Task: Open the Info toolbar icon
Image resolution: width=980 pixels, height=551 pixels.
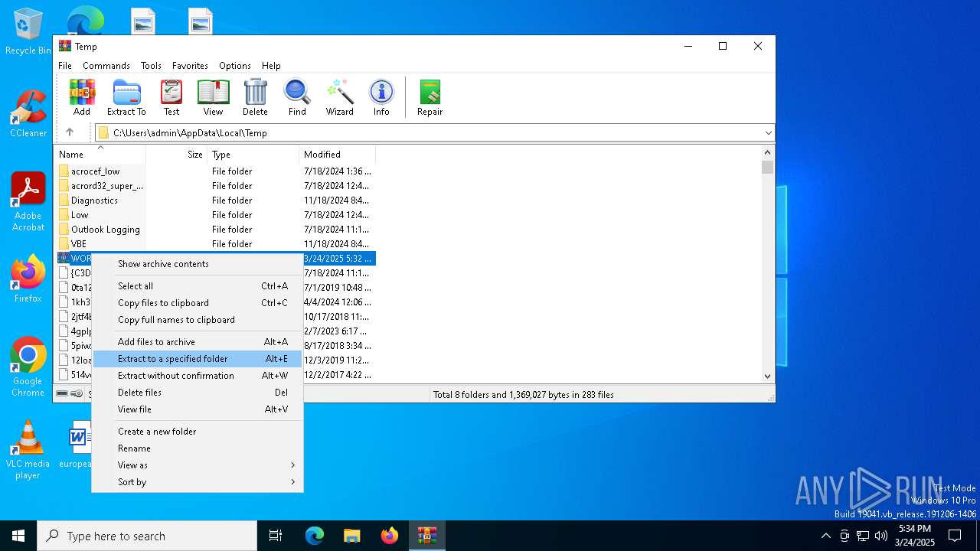Action: 381,97
